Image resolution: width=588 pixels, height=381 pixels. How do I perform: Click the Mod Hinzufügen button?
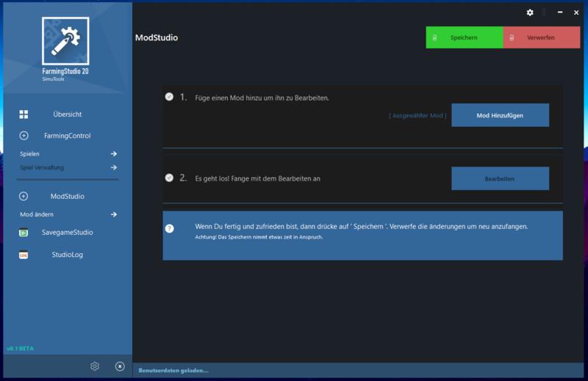500,115
